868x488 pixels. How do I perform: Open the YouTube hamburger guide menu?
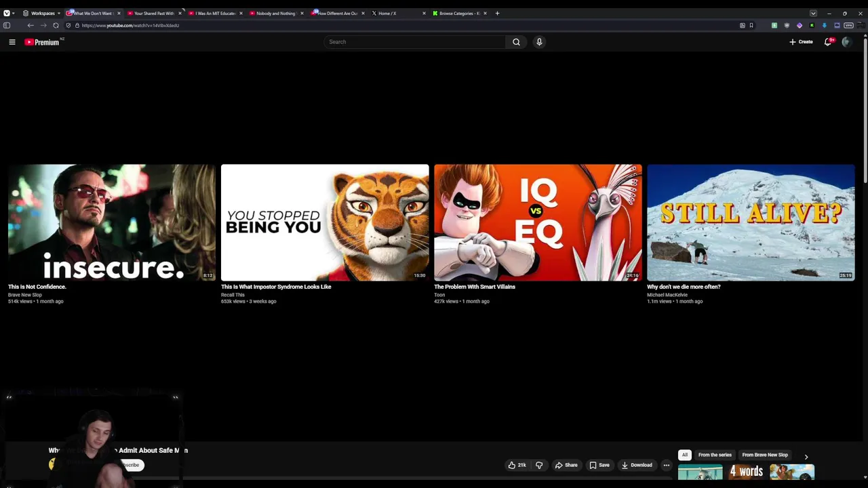pyautogui.click(x=12, y=42)
